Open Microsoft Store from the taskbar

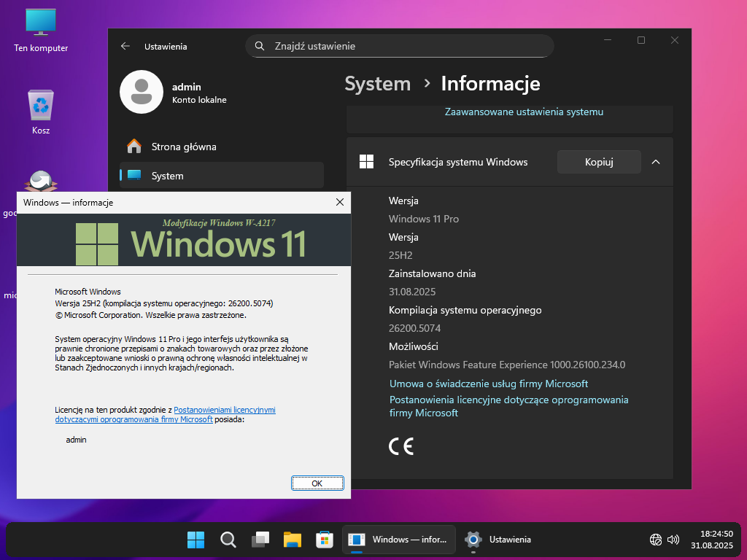point(325,540)
